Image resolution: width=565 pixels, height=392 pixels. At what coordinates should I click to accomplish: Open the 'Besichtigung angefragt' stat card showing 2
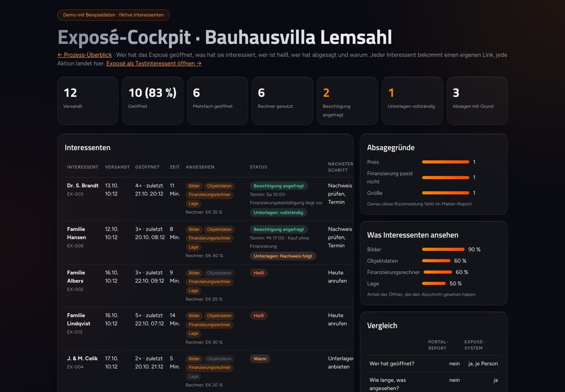pos(347,101)
